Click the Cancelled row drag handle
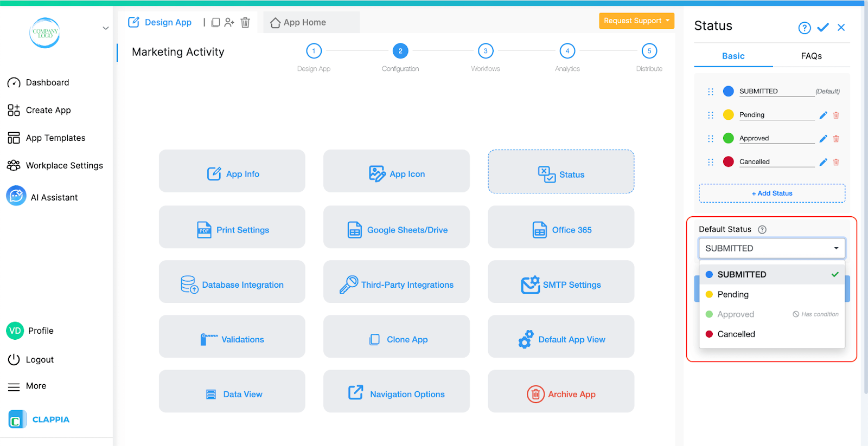 711,162
